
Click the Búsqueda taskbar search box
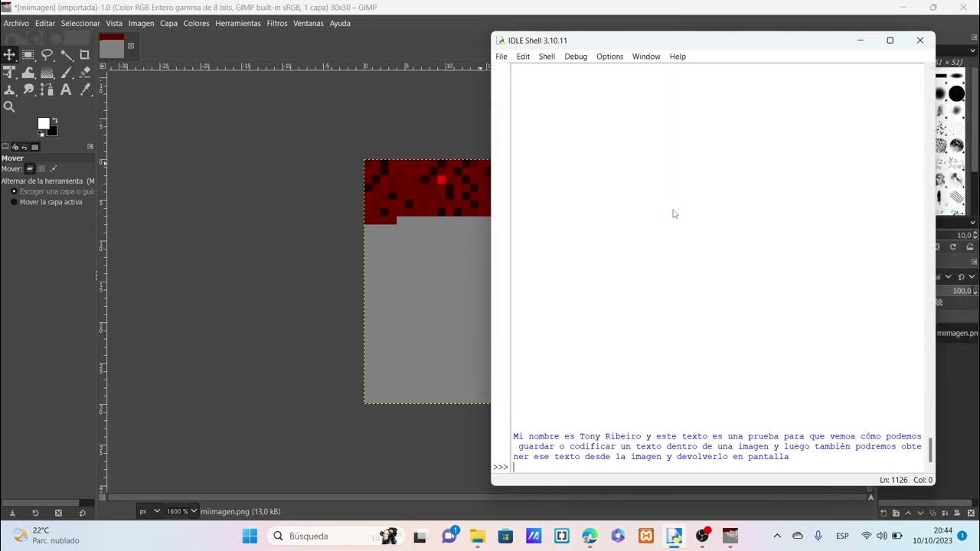(335, 536)
